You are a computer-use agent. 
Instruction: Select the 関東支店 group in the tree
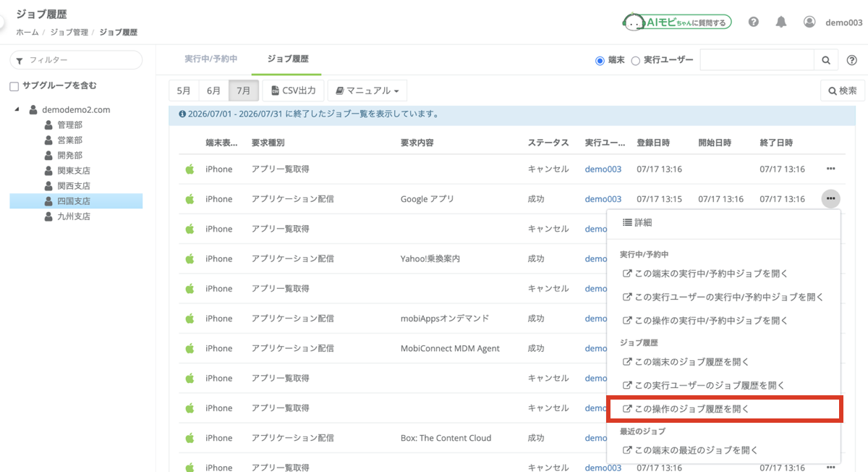[74, 171]
